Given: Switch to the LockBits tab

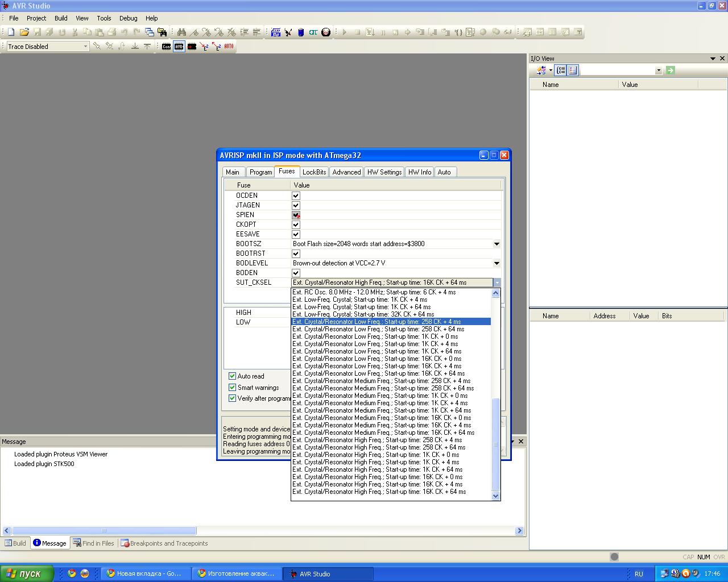Looking at the screenshot, I should pos(314,172).
